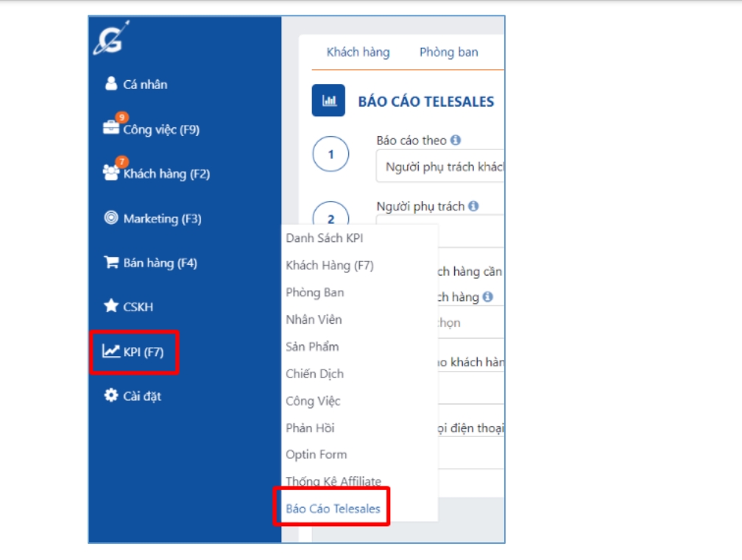Switch to the Phòng ban tab
The height and width of the screenshot is (560, 742).
[x=448, y=52]
